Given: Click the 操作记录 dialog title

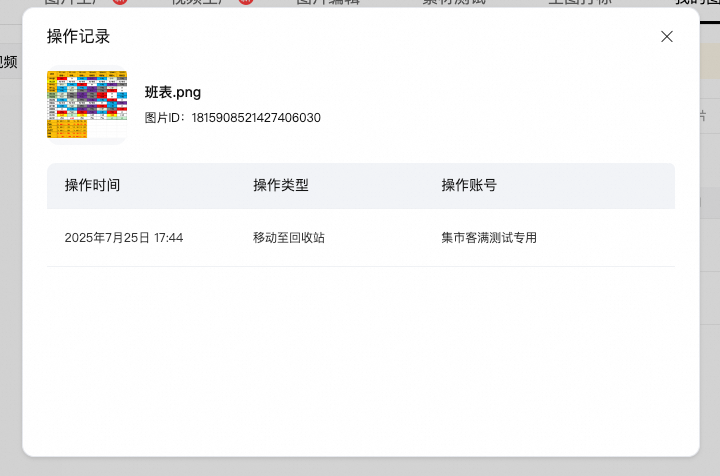Looking at the screenshot, I should point(79,37).
